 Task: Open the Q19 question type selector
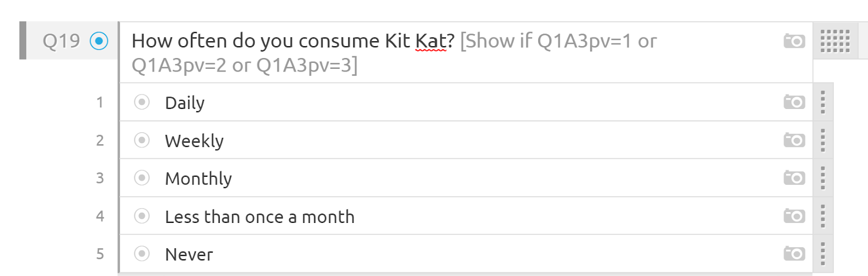point(99,41)
